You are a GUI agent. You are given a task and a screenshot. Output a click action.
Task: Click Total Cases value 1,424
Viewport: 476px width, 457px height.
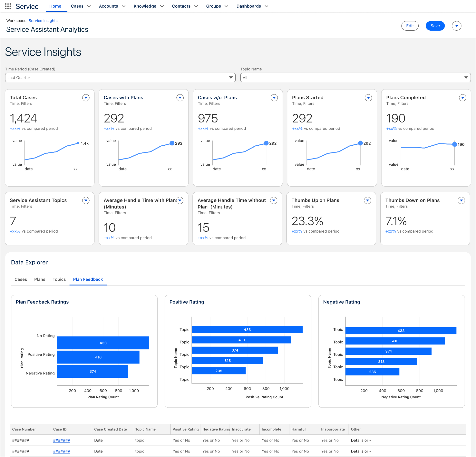[x=23, y=119]
